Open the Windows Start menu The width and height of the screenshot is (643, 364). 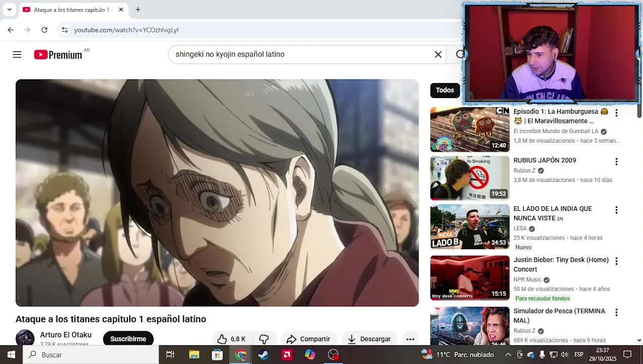tap(11, 354)
